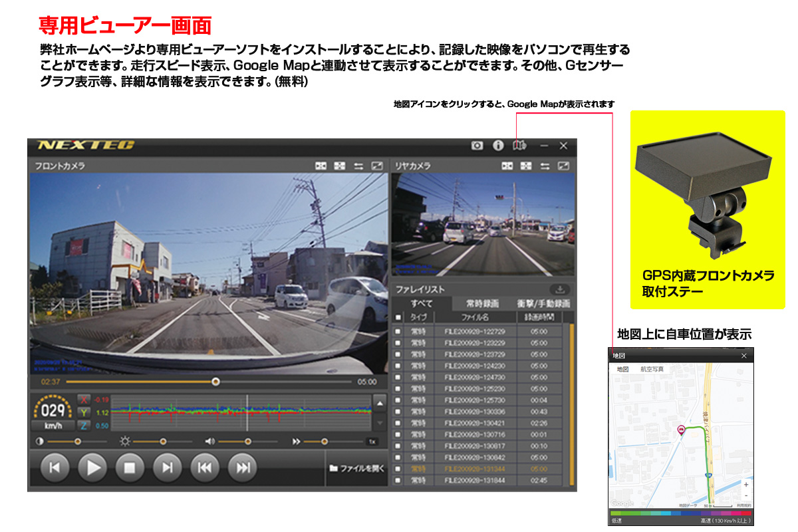Swap cameras using rear camera swap icon
This screenshot has height=532, width=798.
pos(545,166)
